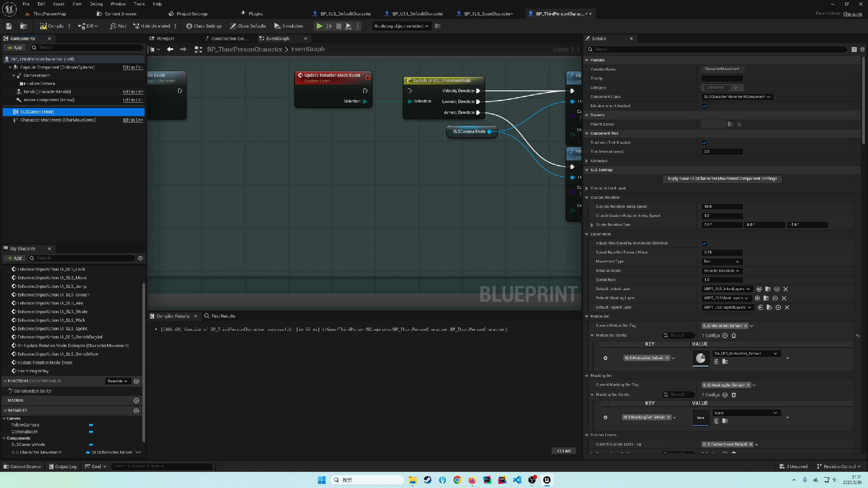
Task: Click DA_UE5_MotionSet_Default asset thumbnail
Action: (700, 358)
